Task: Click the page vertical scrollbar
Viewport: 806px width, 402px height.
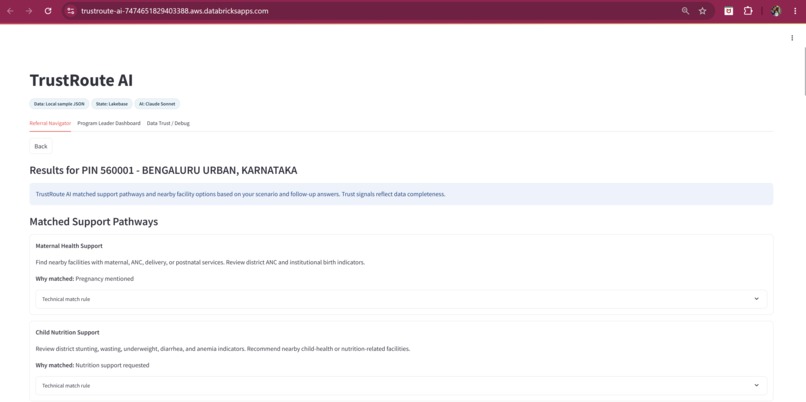Action: 804,71
